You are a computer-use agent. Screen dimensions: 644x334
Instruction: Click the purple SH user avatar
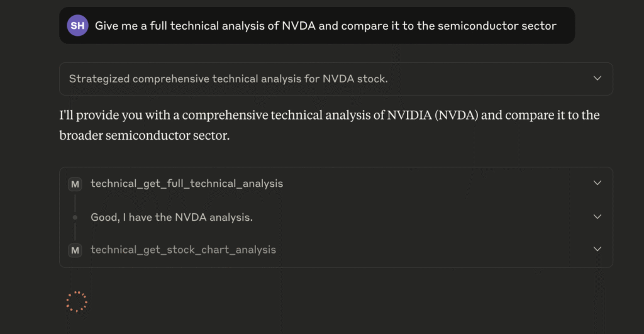tap(77, 25)
